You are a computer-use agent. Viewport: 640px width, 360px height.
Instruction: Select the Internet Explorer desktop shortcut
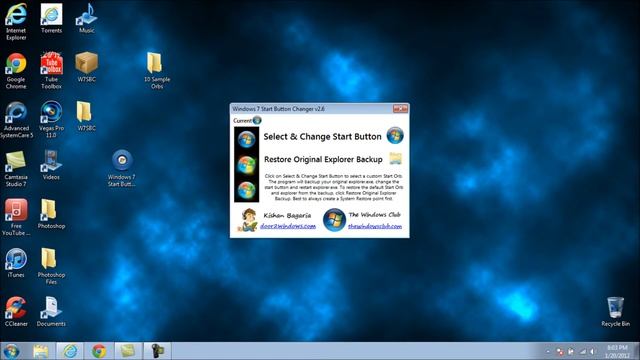pyautogui.click(x=16, y=22)
